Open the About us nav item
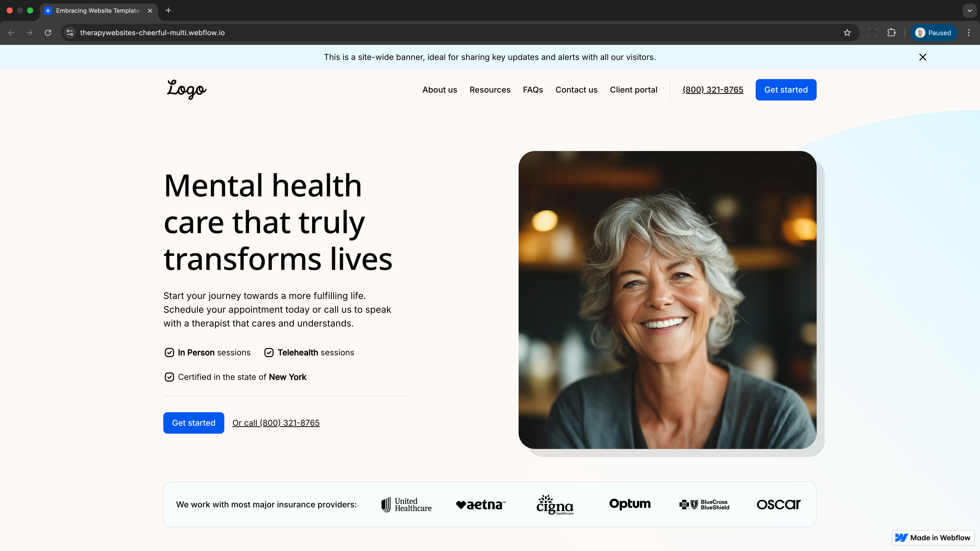This screenshot has width=980, height=551. pyautogui.click(x=440, y=90)
